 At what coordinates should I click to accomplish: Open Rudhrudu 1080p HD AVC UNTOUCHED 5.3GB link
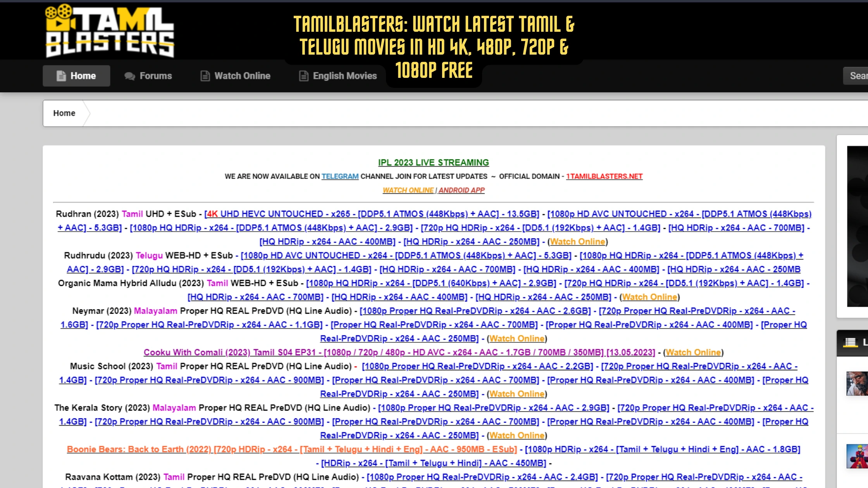pyautogui.click(x=406, y=256)
